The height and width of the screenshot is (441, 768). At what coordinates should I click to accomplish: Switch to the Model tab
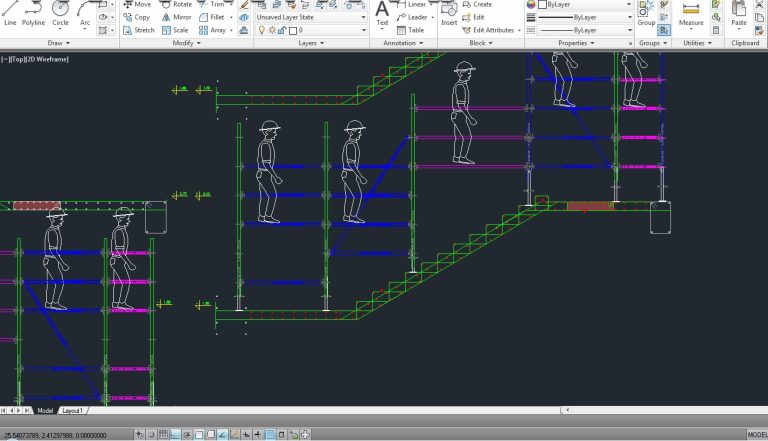pos(45,411)
